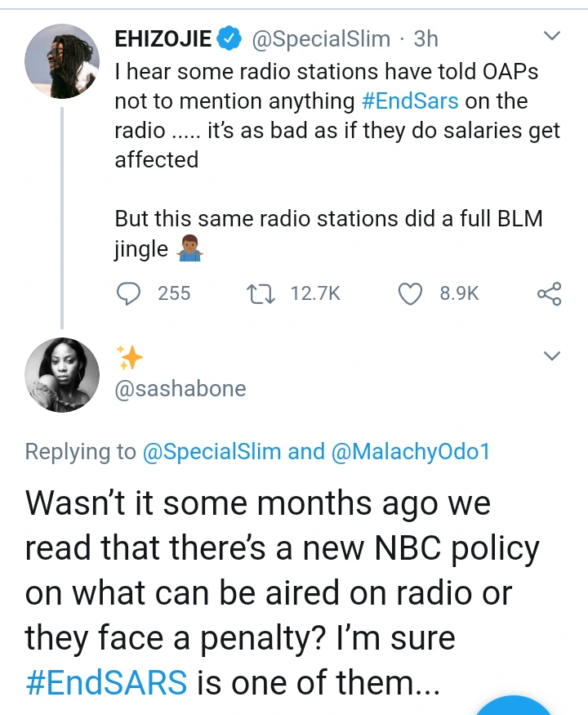This screenshot has height=715, width=588.
Task: Tap the 3h timestamp on the tweet
Action: pos(425,38)
